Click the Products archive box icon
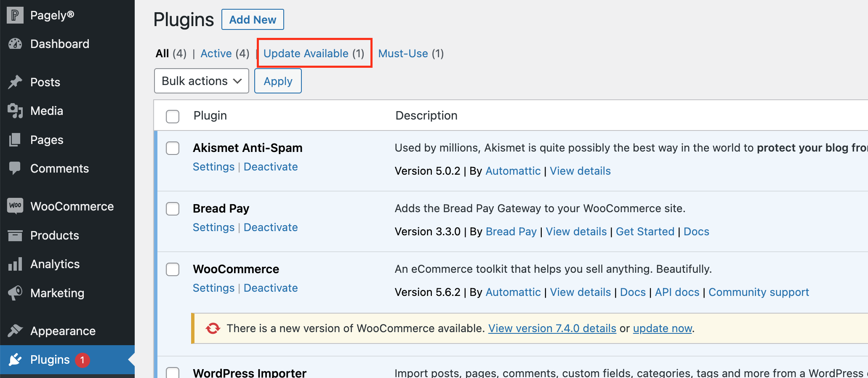This screenshot has height=378, width=868. (15, 235)
